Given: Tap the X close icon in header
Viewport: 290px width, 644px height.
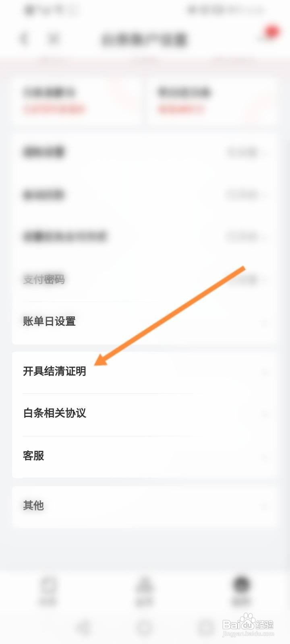Looking at the screenshot, I should [x=54, y=39].
